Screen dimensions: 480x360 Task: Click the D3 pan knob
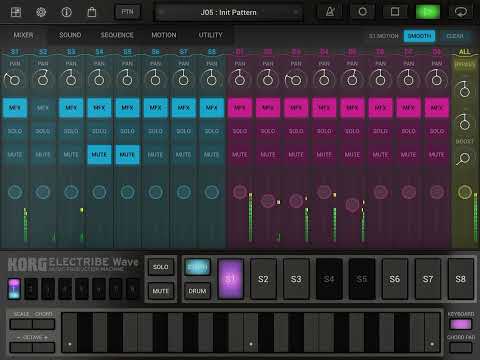pos(295,79)
